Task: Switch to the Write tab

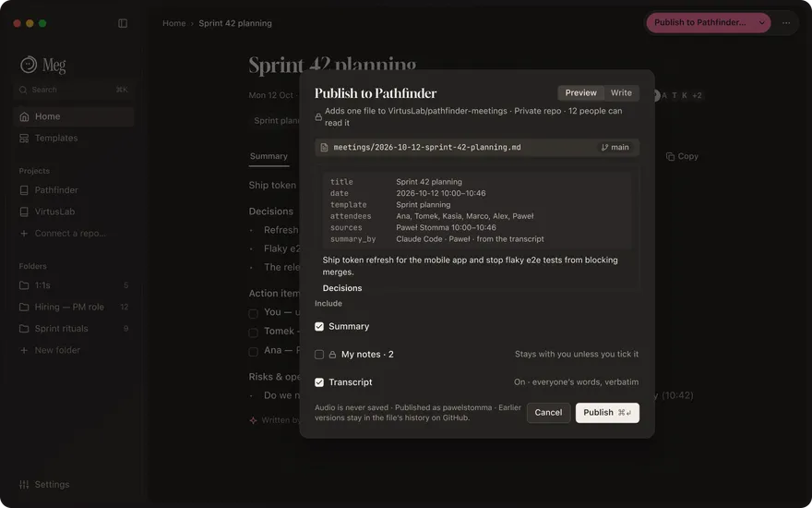Action: click(x=621, y=92)
